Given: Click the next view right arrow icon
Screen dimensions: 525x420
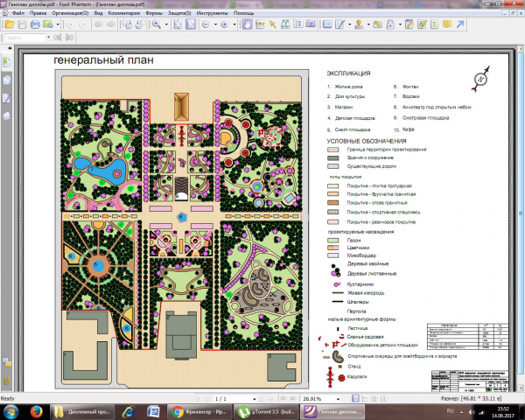Looking at the screenshot, I should [111, 24].
